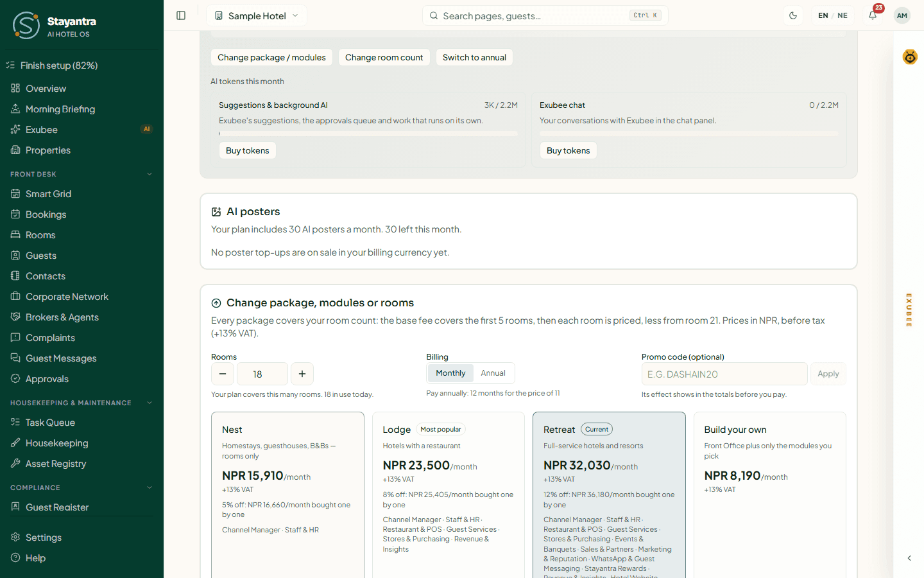
Task: Focus the search pages, guests field
Action: click(x=545, y=15)
